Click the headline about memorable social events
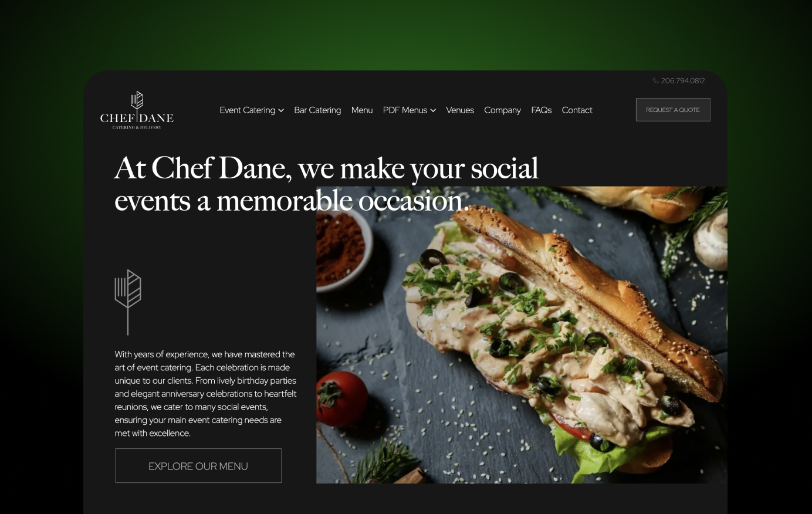 pos(326,184)
